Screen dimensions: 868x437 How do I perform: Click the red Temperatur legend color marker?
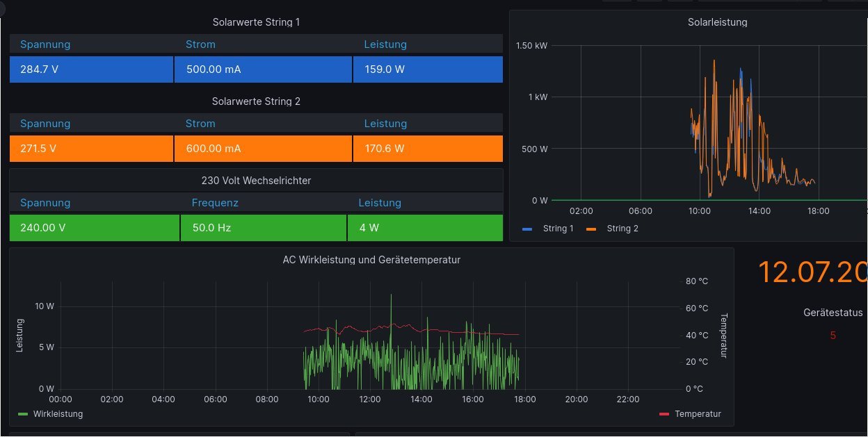664,414
